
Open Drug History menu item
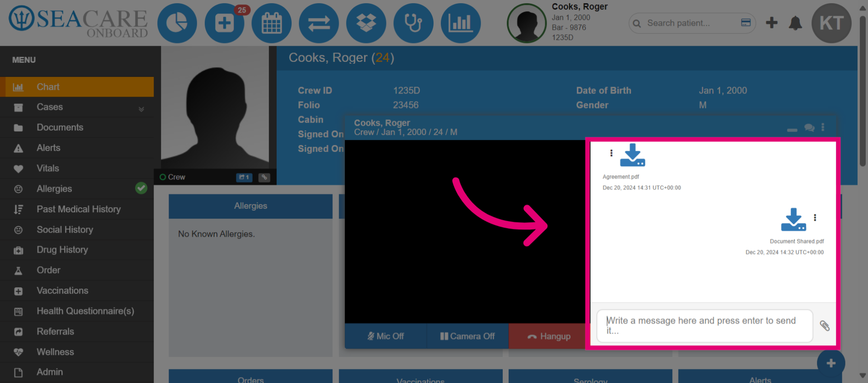tap(77, 250)
